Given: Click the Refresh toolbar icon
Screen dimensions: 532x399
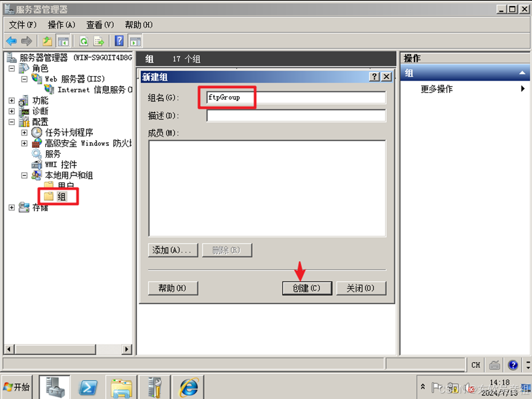Looking at the screenshot, I should pos(84,41).
